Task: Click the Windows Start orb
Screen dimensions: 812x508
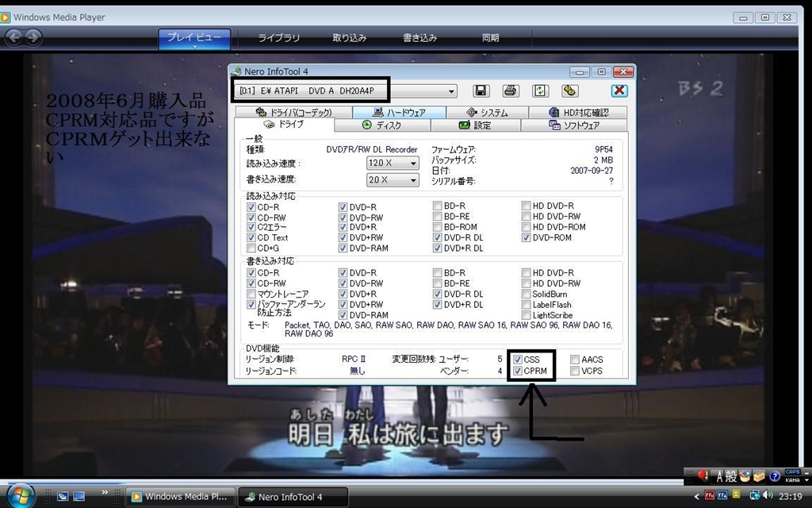Action: [x=21, y=497]
